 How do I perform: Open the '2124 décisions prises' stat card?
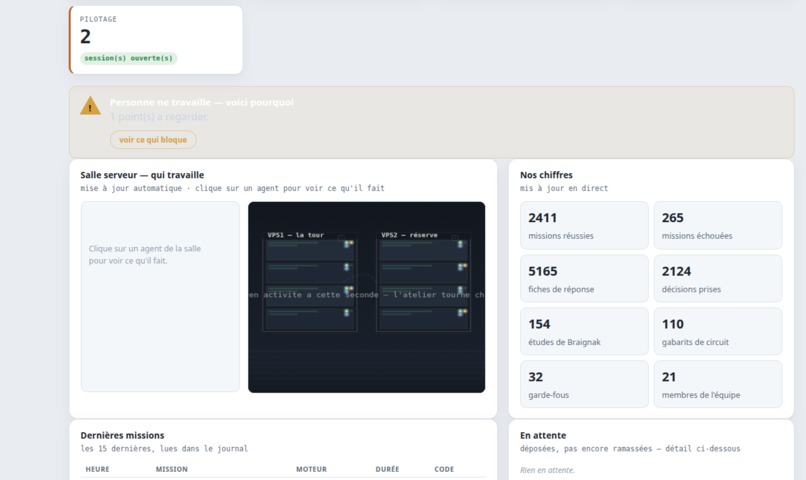(718, 279)
